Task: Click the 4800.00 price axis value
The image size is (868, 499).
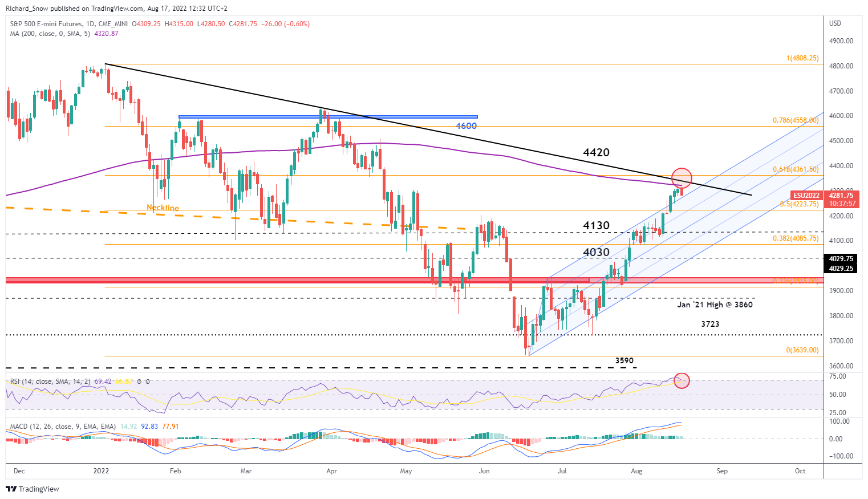Action: pyautogui.click(x=841, y=66)
